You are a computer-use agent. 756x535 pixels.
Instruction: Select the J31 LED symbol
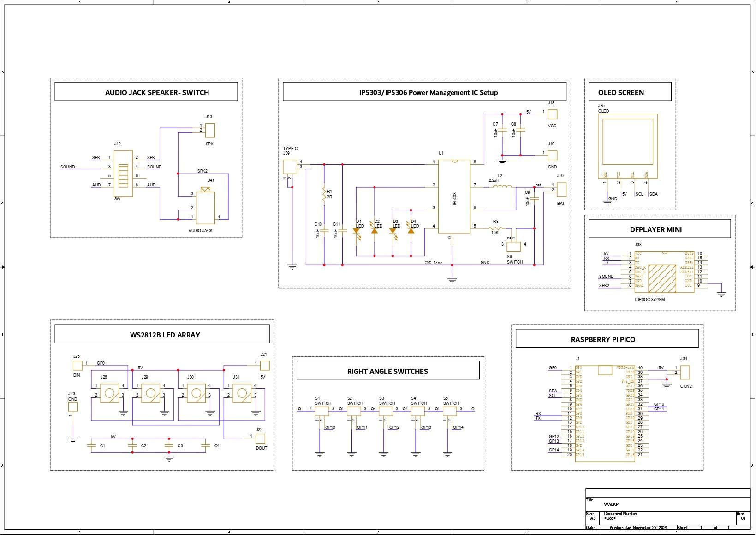pyautogui.click(x=242, y=393)
